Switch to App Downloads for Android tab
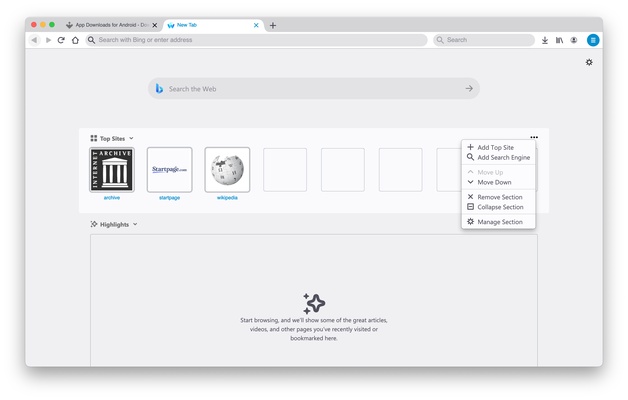This screenshot has height=400, width=628. pos(111,25)
